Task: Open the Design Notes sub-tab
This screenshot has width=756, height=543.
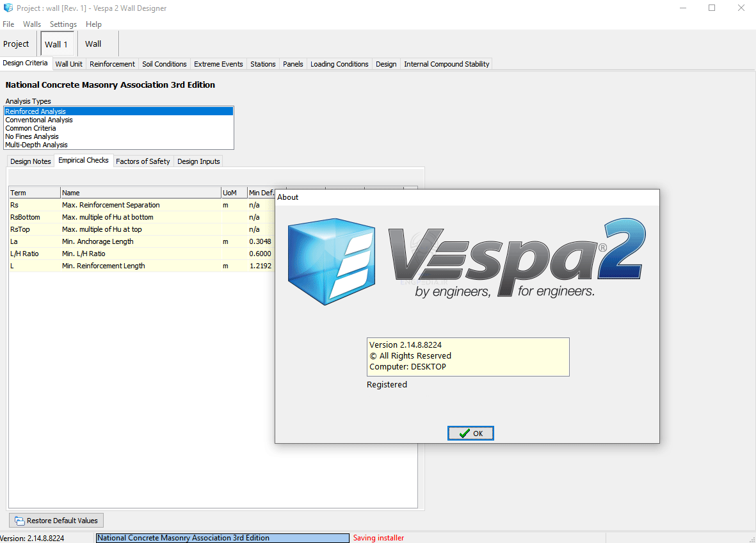Action: tap(30, 161)
